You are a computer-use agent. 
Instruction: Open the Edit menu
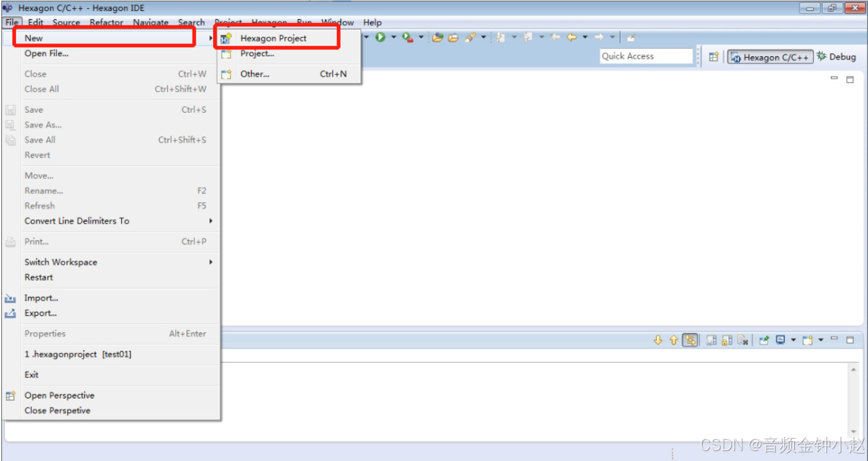pos(35,22)
